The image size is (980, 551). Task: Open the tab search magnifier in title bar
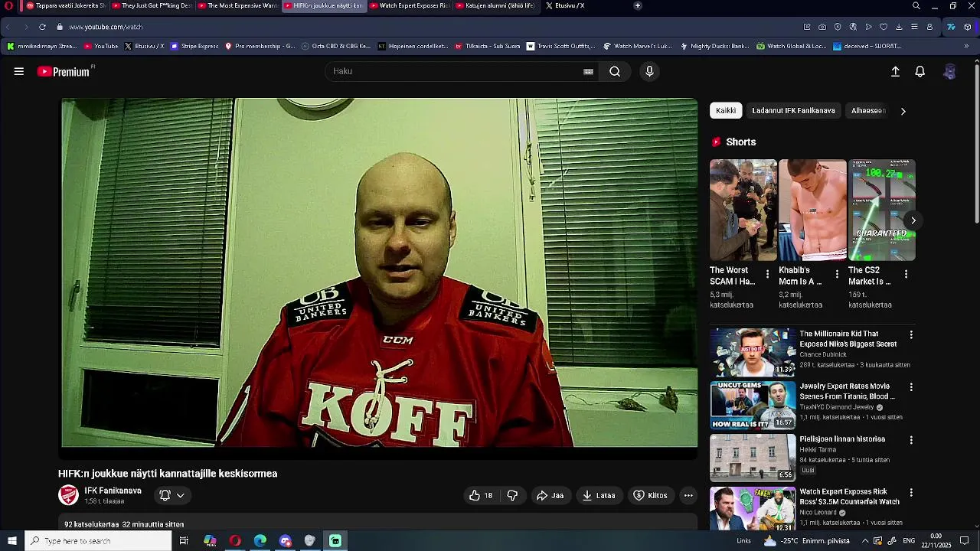(916, 5)
